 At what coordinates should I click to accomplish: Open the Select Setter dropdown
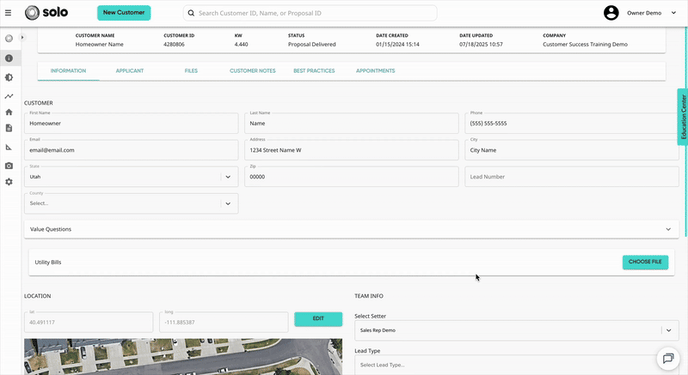[x=516, y=330]
